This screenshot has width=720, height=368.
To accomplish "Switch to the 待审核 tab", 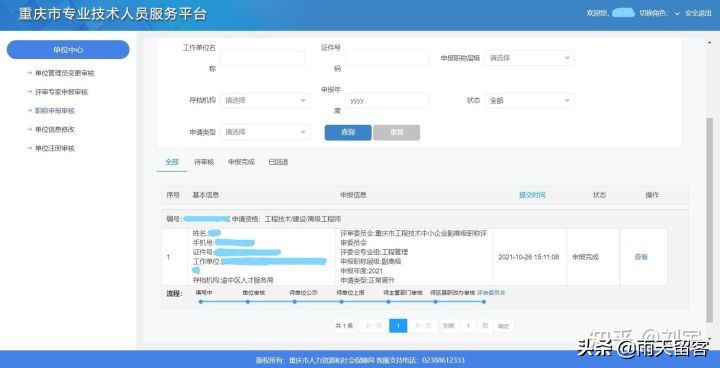I will click(204, 162).
